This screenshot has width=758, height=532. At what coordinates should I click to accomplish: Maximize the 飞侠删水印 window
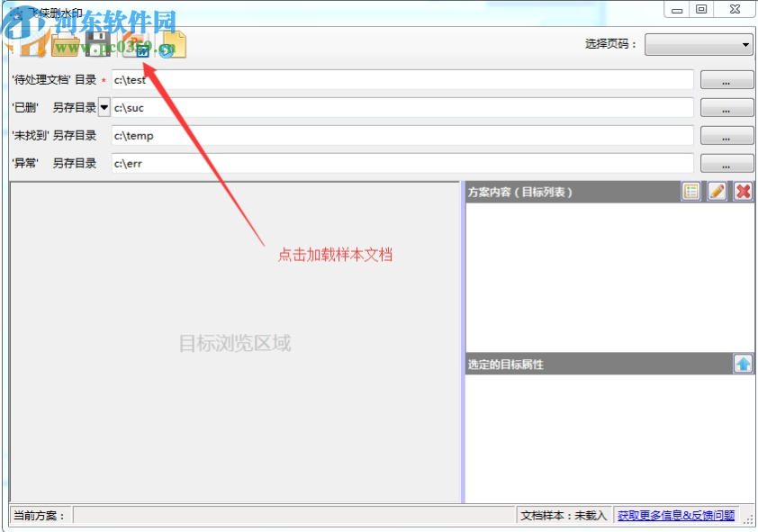pyautogui.click(x=701, y=9)
